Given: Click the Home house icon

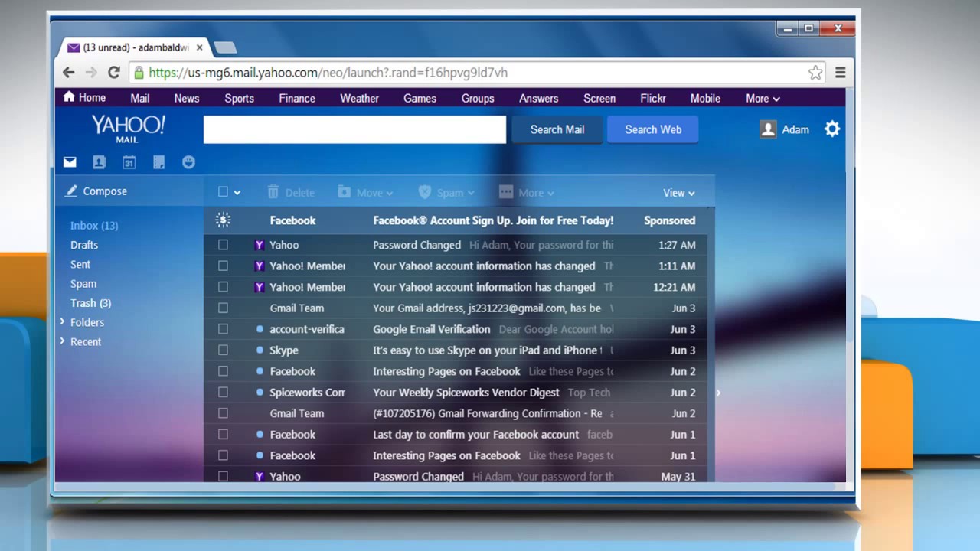Looking at the screenshot, I should pos(69,96).
